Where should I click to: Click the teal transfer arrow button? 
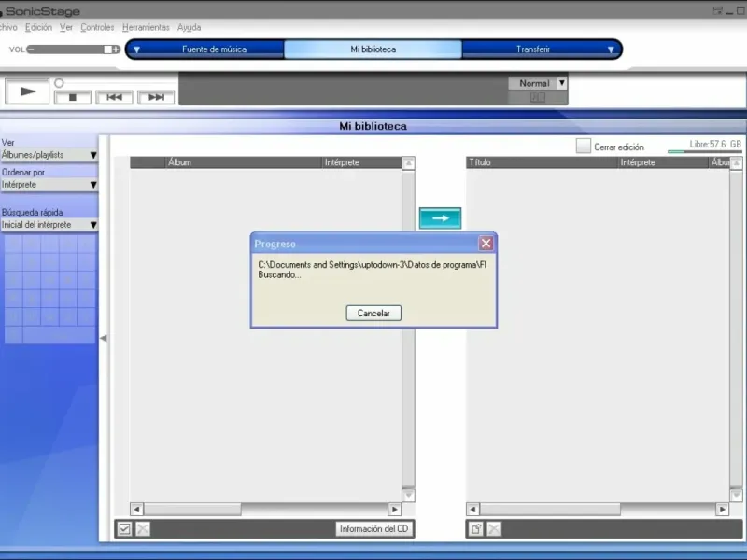[x=440, y=218]
